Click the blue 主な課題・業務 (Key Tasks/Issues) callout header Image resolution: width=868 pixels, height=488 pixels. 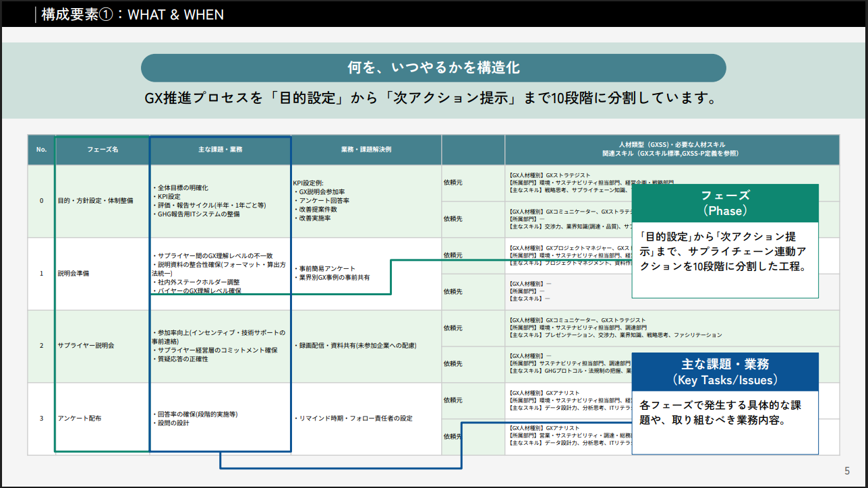pyautogui.click(x=725, y=372)
